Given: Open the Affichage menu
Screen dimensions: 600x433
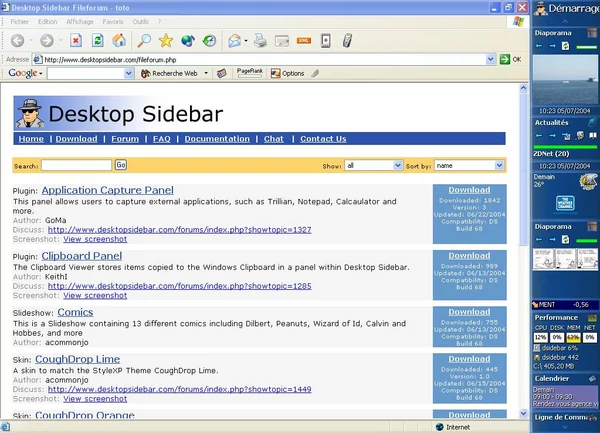Looking at the screenshot, I should point(80,22).
